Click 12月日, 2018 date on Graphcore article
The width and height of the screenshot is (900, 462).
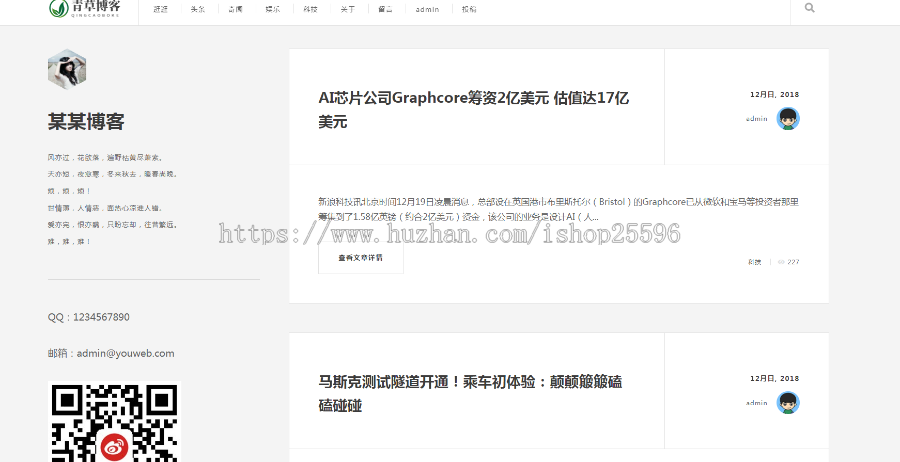point(774,95)
